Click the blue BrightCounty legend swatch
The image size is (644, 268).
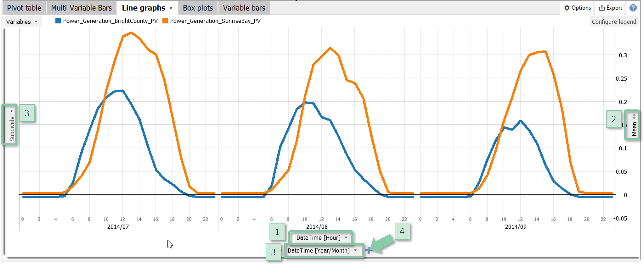(x=58, y=21)
